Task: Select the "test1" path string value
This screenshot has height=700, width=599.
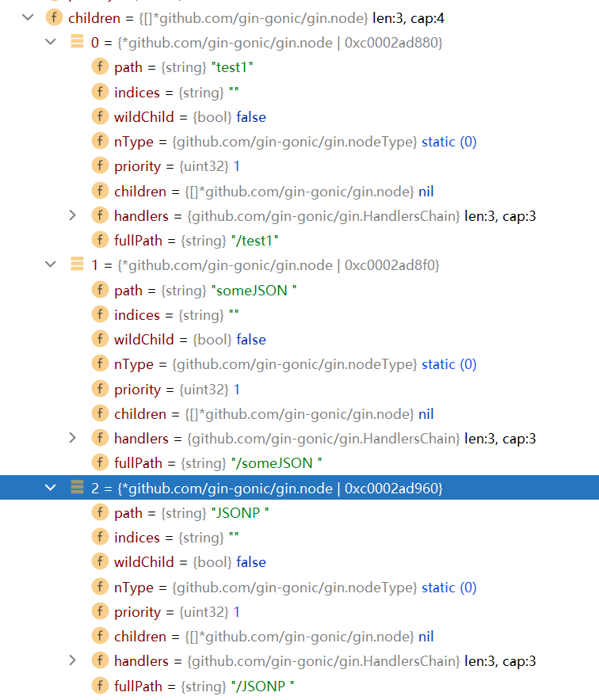Action: (232, 67)
